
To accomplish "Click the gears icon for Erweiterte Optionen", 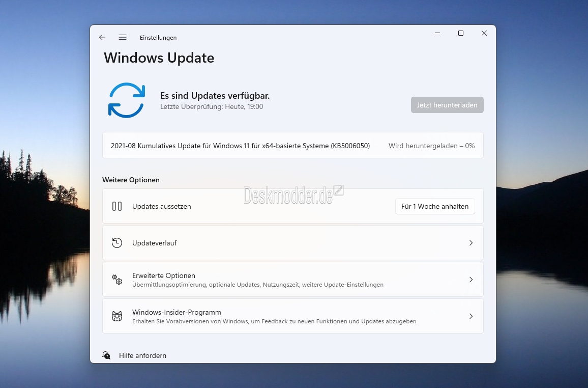I will (117, 280).
